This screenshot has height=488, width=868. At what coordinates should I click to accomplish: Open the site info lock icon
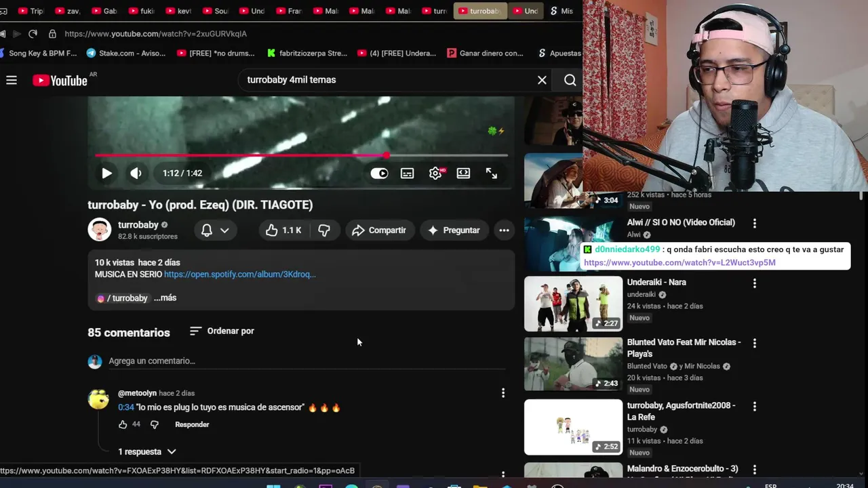[x=52, y=34]
